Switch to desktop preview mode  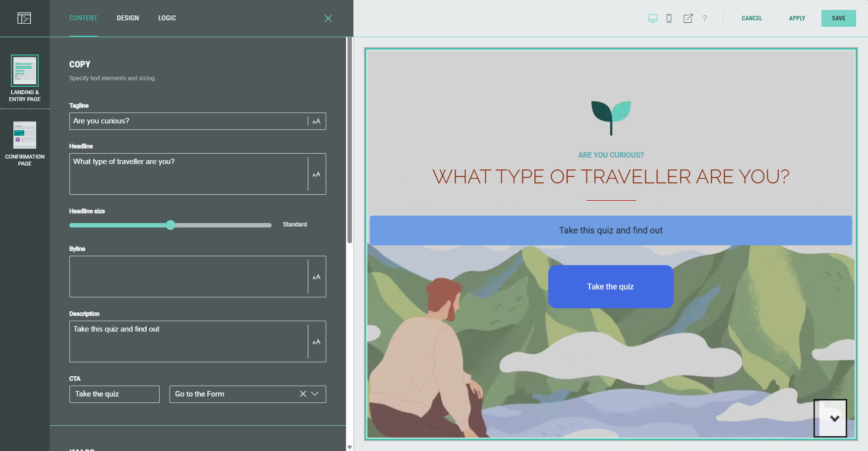(x=652, y=18)
